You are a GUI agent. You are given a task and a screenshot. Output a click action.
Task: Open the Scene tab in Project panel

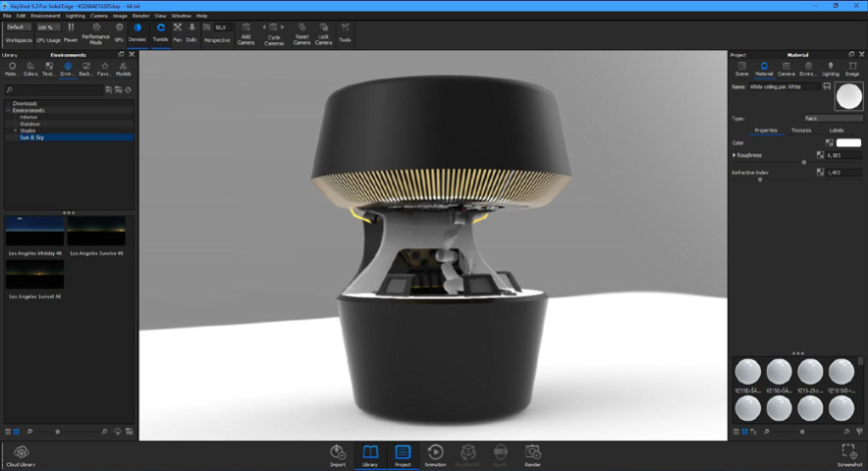741,70
